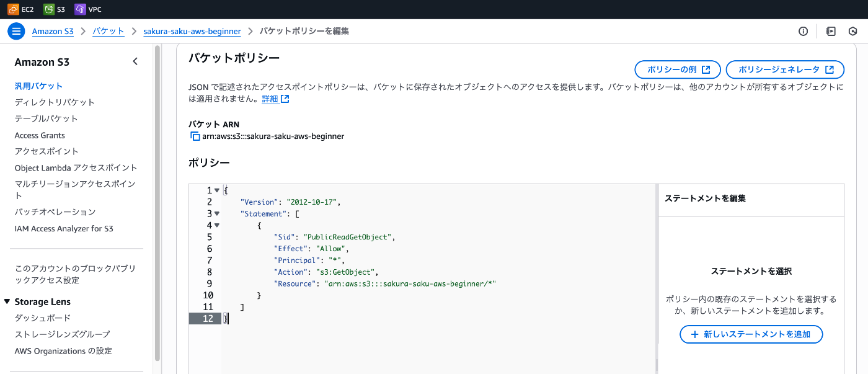Viewport: 868px width, 374px height.
Task: Click the Amazon S3 sidebar title
Action: coord(42,62)
